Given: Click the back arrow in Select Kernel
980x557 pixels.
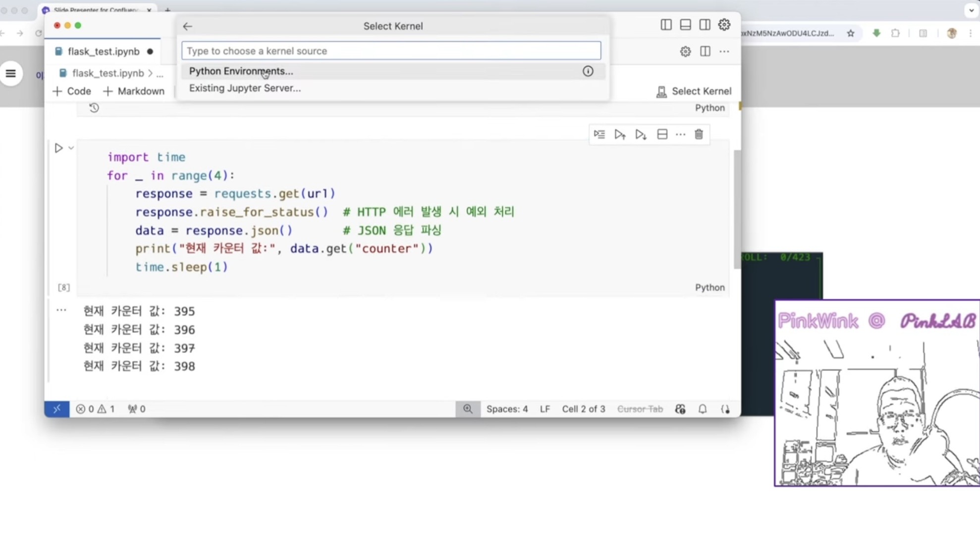Looking at the screenshot, I should [x=187, y=26].
